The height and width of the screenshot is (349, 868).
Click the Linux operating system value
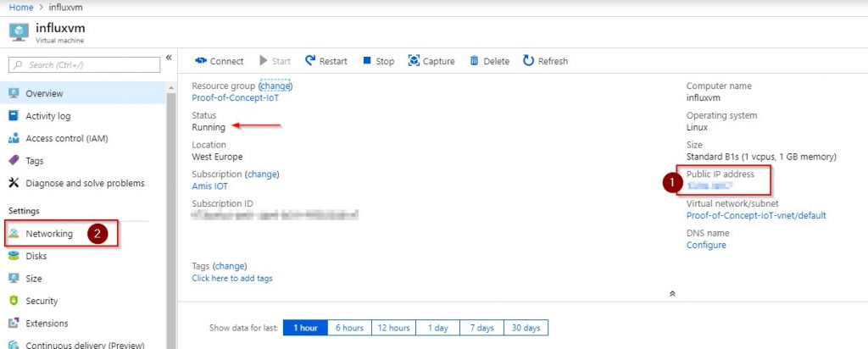pyautogui.click(x=697, y=127)
